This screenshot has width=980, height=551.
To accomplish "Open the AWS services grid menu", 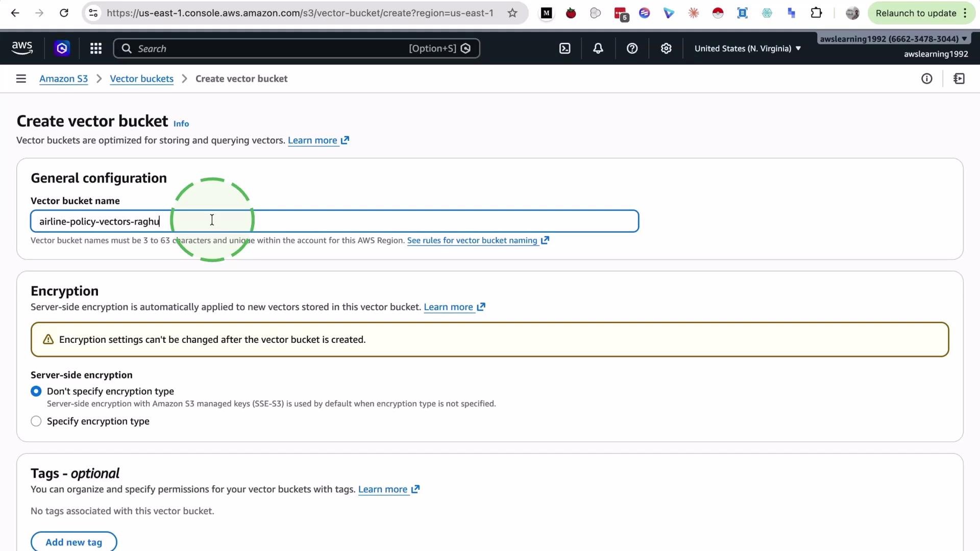I will pos(96,48).
